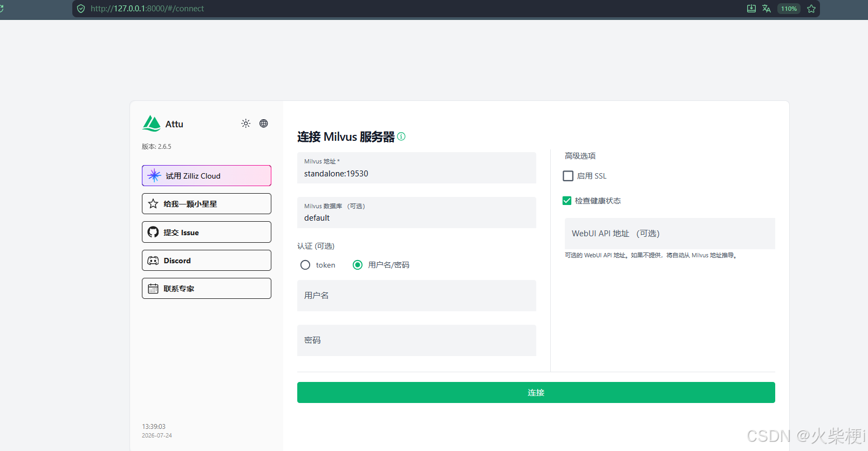Uncheck the 检查健康状态 checkbox
The height and width of the screenshot is (451, 868).
(x=567, y=201)
